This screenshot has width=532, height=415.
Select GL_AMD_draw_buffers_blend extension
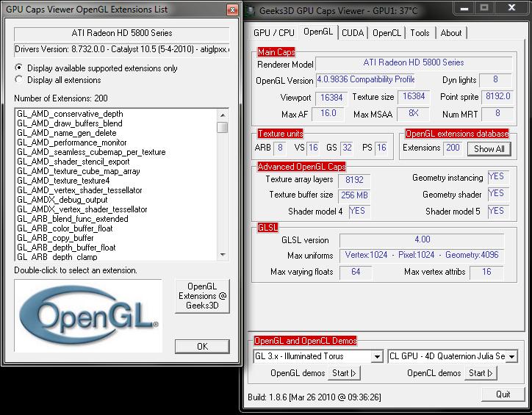70,123
